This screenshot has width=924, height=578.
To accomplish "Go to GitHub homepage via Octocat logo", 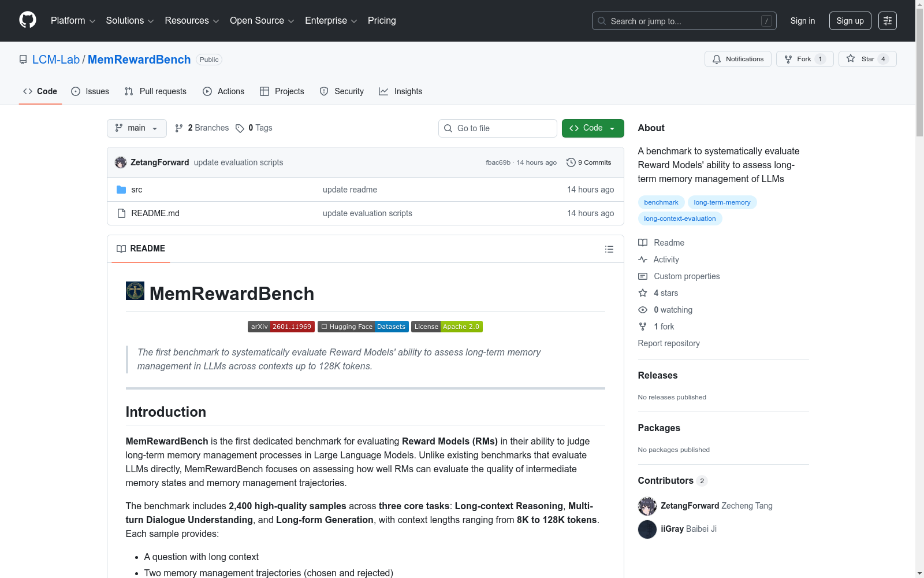I will (28, 20).
